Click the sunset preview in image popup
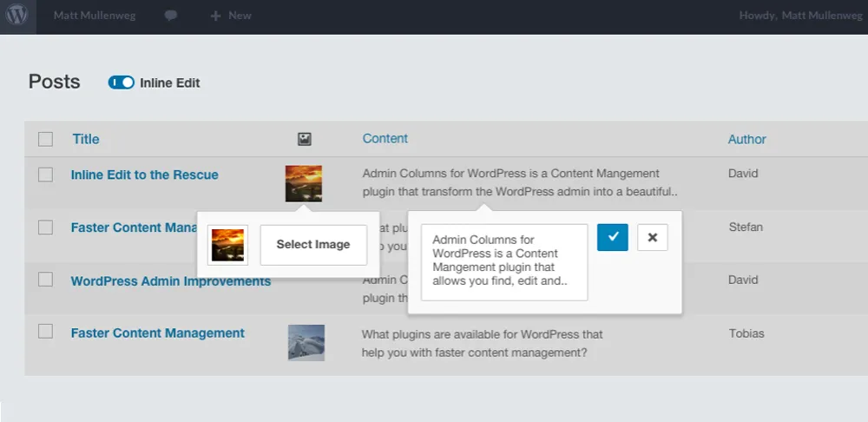The image size is (868, 422). (x=227, y=245)
